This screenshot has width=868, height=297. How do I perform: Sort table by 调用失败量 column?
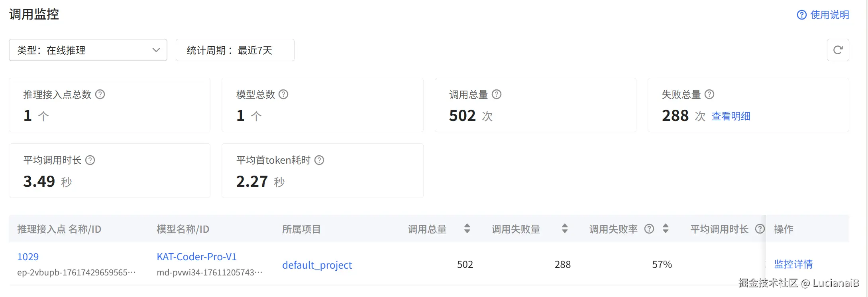(565, 229)
